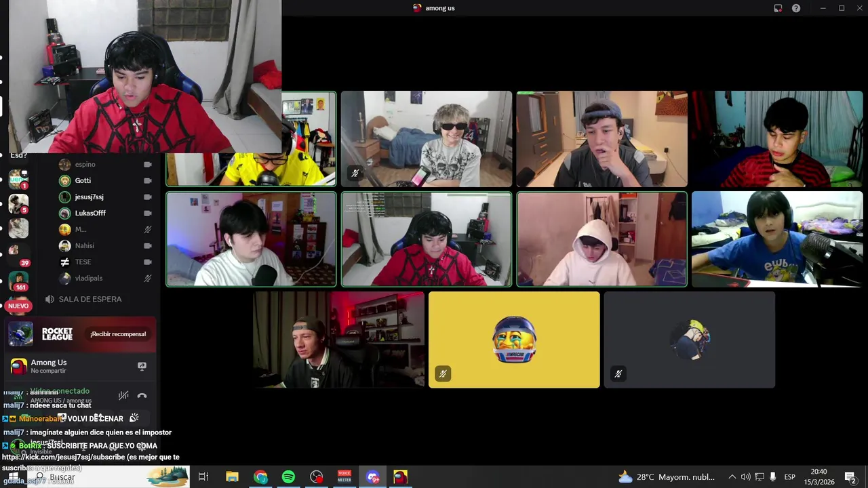The image size is (868, 488).
Task: Select the server icon with badge 5
Action: click(x=18, y=204)
